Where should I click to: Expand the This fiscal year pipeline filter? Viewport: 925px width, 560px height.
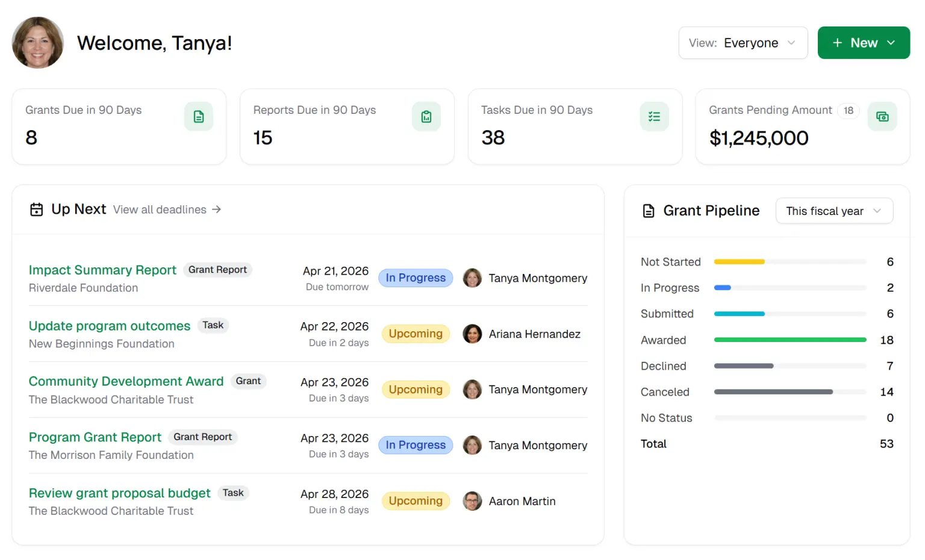[x=834, y=211]
